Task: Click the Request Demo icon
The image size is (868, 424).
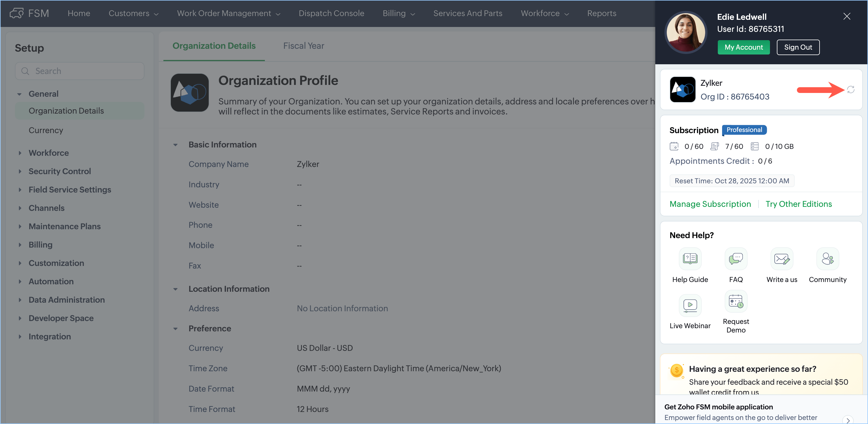Action: [736, 301]
